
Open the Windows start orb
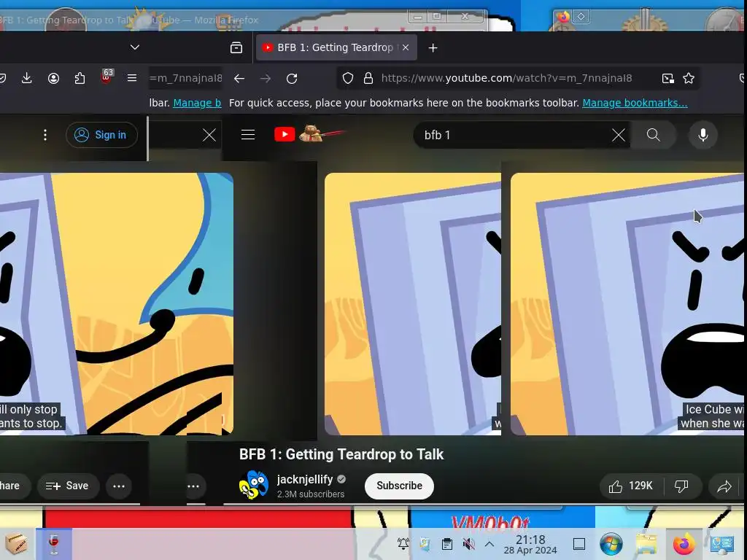pyautogui.click(x=611, y=544)
